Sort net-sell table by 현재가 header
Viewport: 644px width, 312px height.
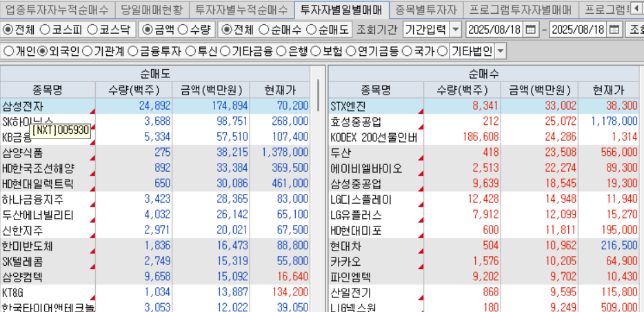(x=280, y=90)
